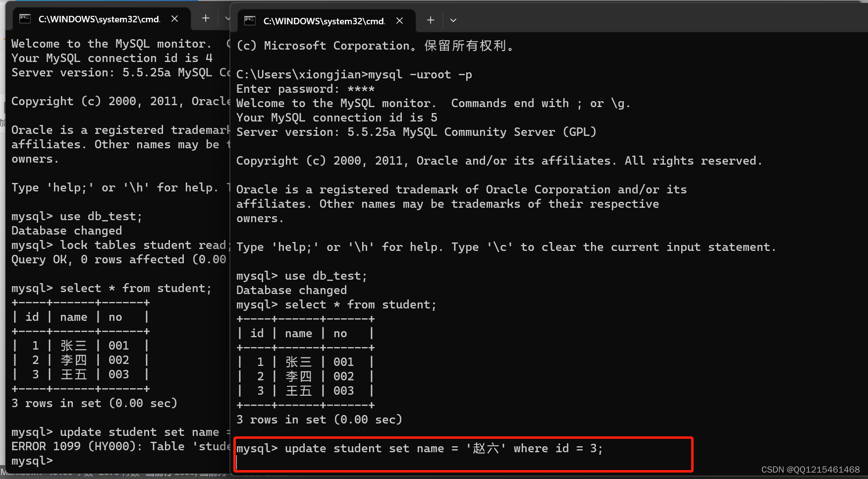Click 'mysql -uroot -p' command text
Viewport: 868px width, 479px height.
[420, 75]
